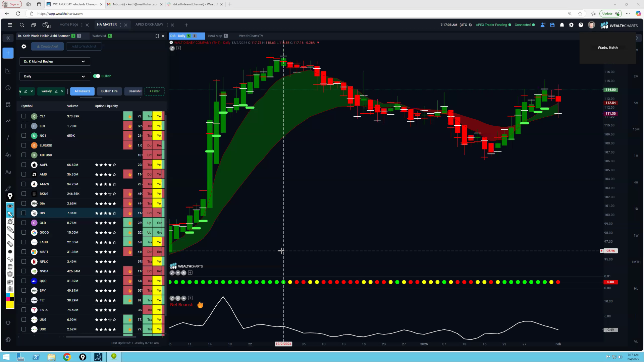Viewport: 644px width, 362px height.
Task: Add a new workspace tab with plus
Action: [186, 25]
